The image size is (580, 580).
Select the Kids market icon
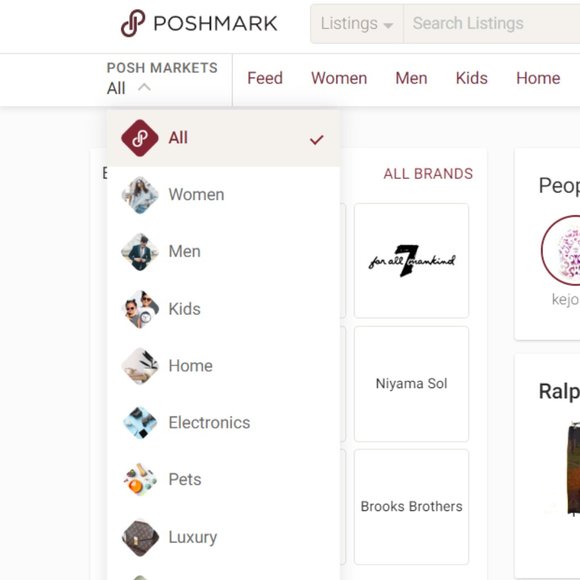[140, 309]
